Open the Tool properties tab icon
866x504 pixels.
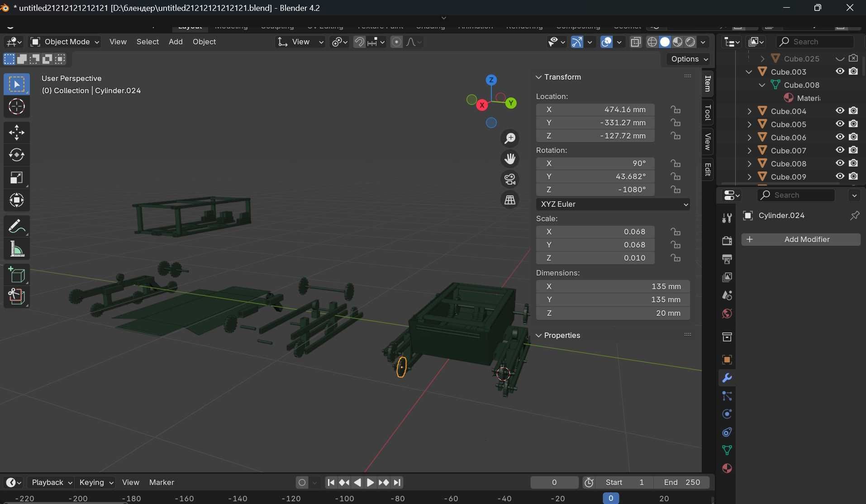click(x=727, y=218)
